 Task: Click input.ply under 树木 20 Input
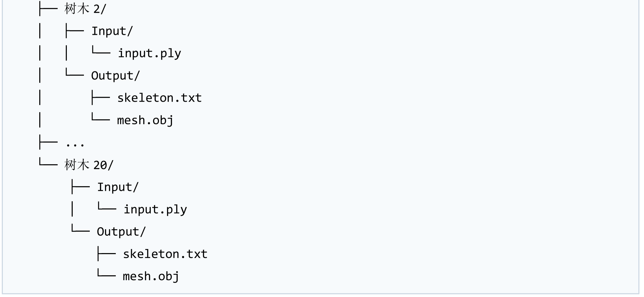point(155,209)
